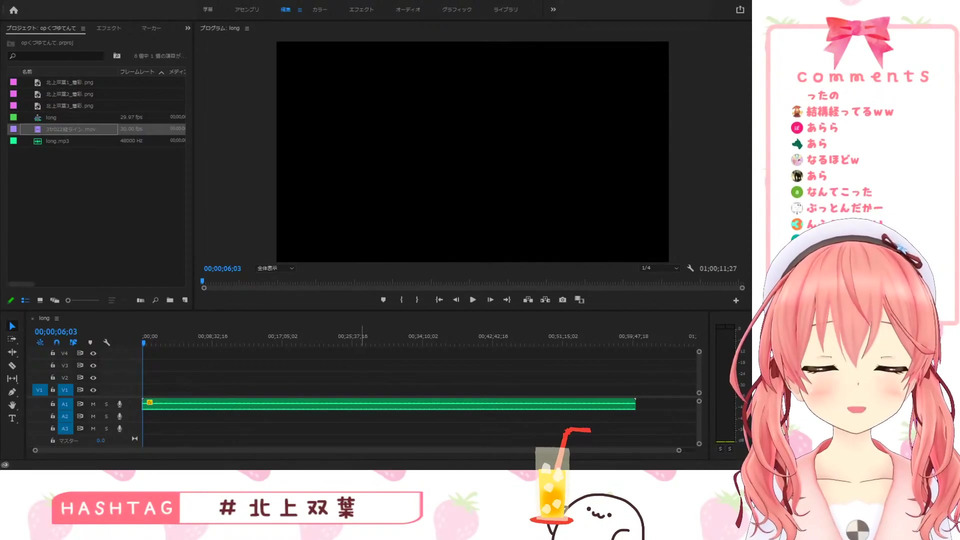Play the sequence in program monitor

click(x=473, y=300)
